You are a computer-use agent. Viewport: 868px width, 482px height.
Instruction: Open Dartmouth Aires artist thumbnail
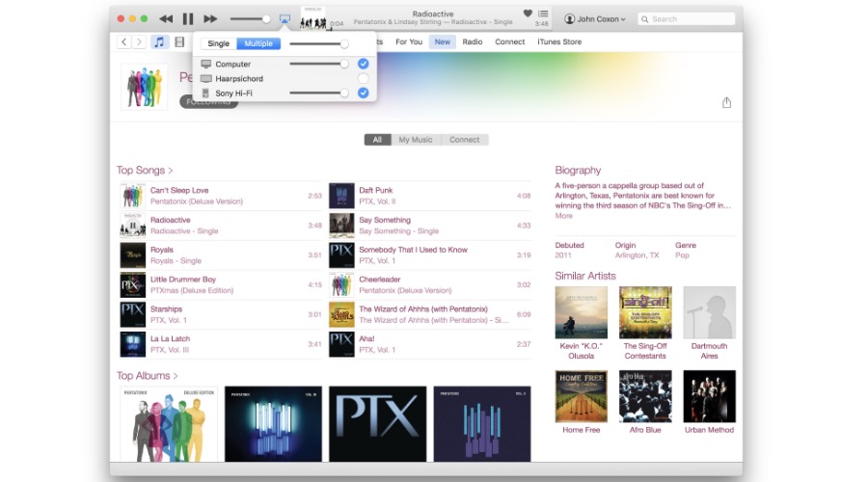(709, 312)
